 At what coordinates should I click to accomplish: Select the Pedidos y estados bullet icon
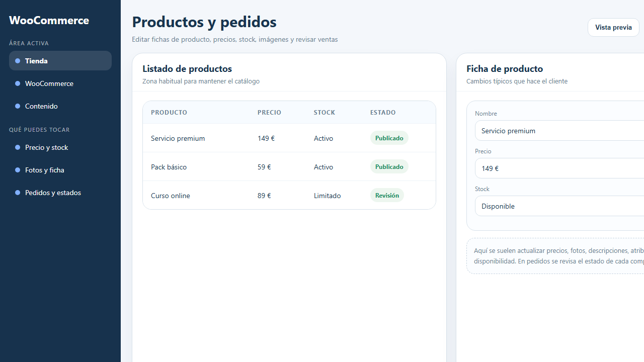(x=18, y=192)
